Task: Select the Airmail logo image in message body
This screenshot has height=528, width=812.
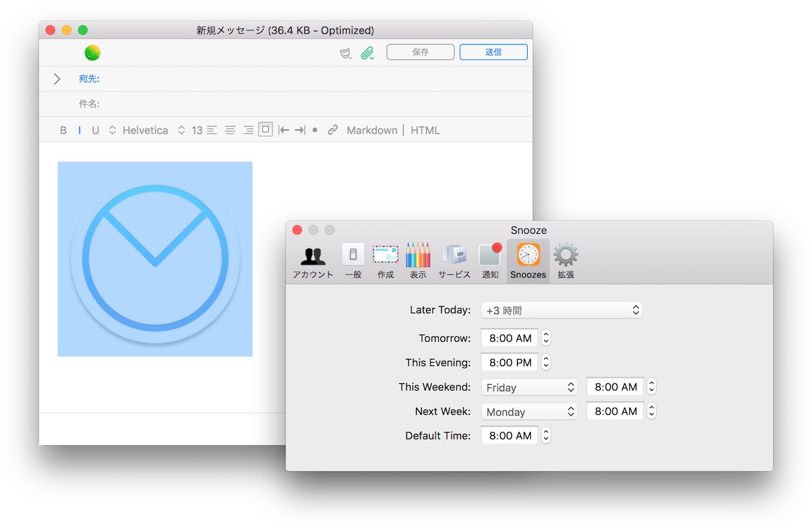Action: point(155,259)
